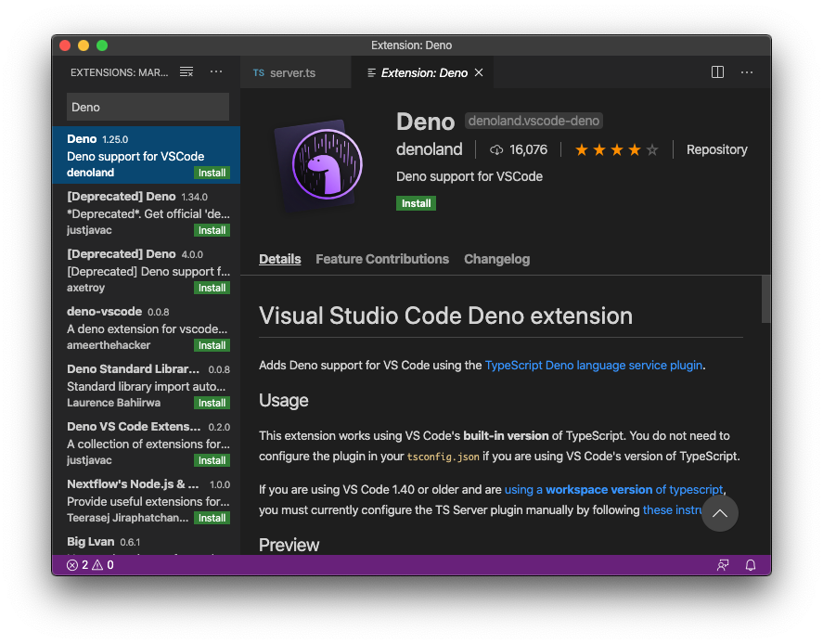823x644 pixels.
Task: Click the 'Visual Studio Code Deno extension' heading
Action: [x=445, y=316]
